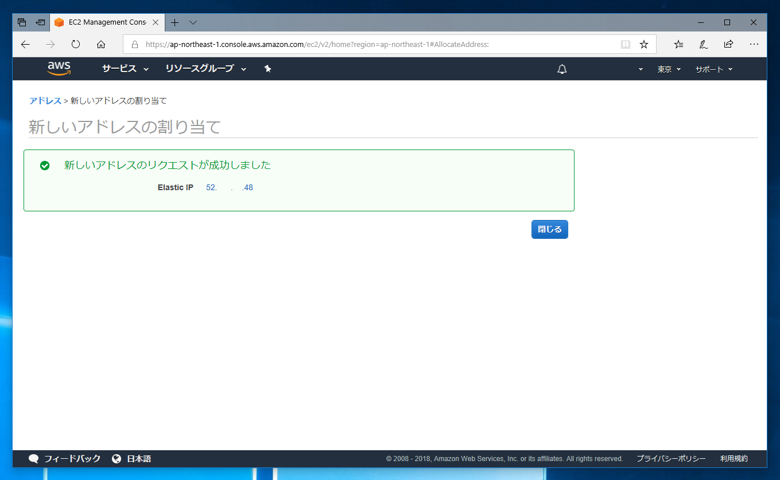Open browser settings ellipsis menu
Viewport: 780px width, 480px height.
(x=754, y=44)
